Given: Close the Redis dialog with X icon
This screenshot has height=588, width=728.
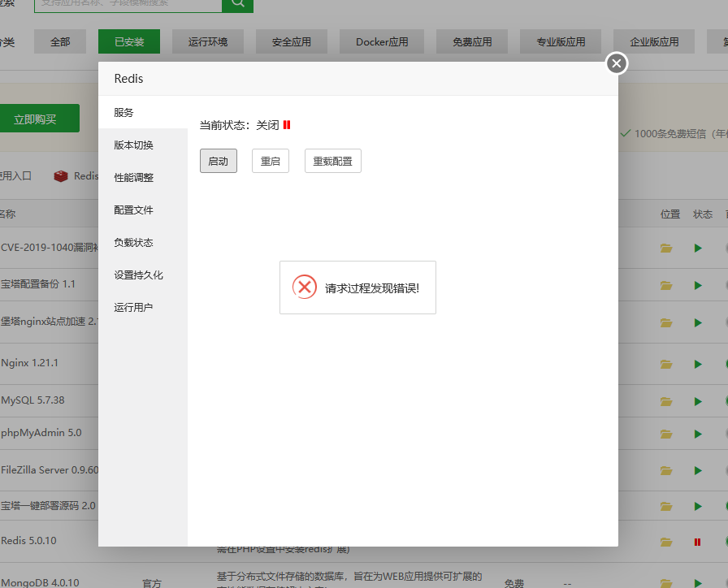Looking at the screenshot, I should [x=617, y=63].
